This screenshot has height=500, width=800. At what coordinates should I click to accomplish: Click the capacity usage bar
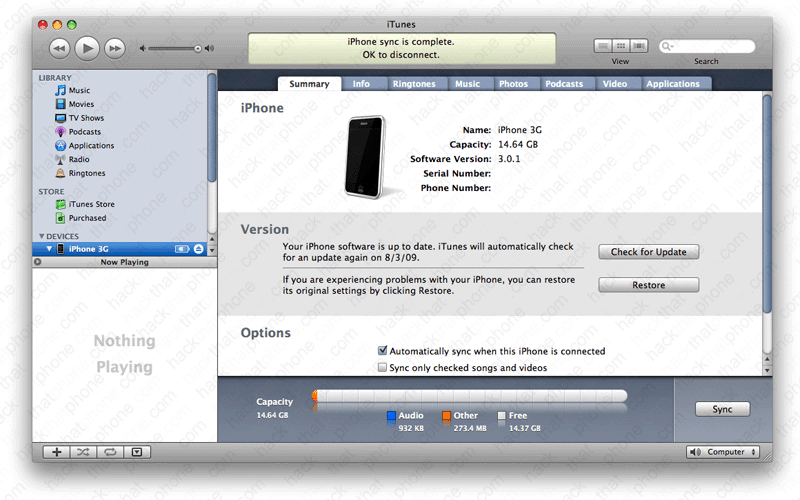tap(469, 396)
